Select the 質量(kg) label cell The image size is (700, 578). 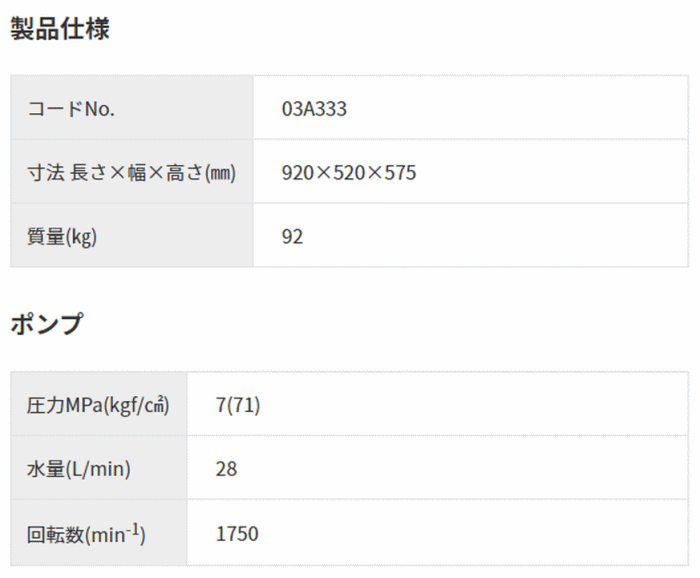(131, 236)
